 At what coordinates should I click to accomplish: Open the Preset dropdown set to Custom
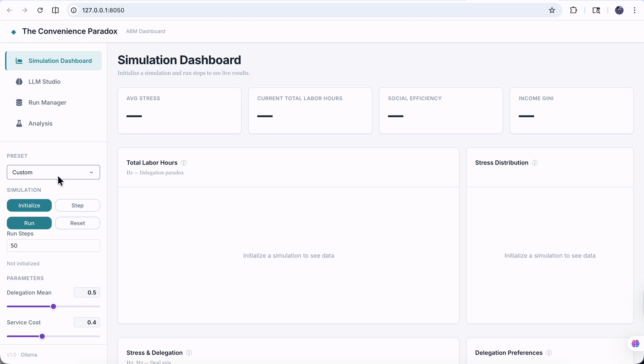click(x=53, y=172)
